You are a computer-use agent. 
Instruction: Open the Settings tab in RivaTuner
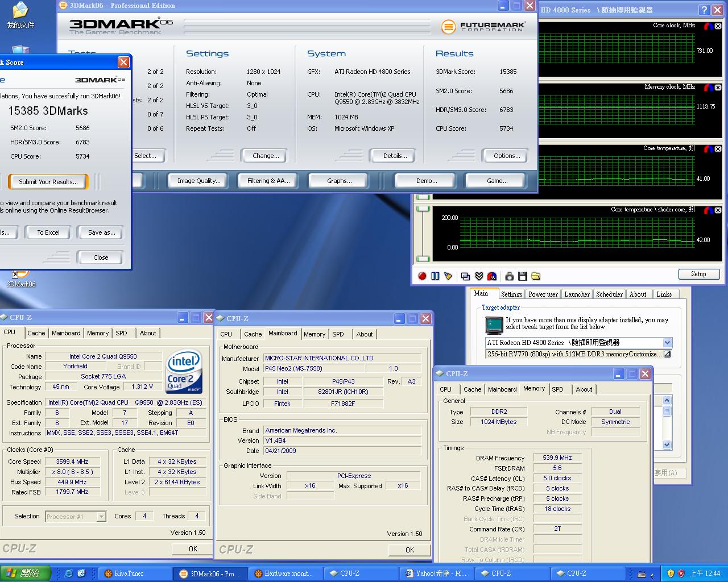[x=511, y=294]
